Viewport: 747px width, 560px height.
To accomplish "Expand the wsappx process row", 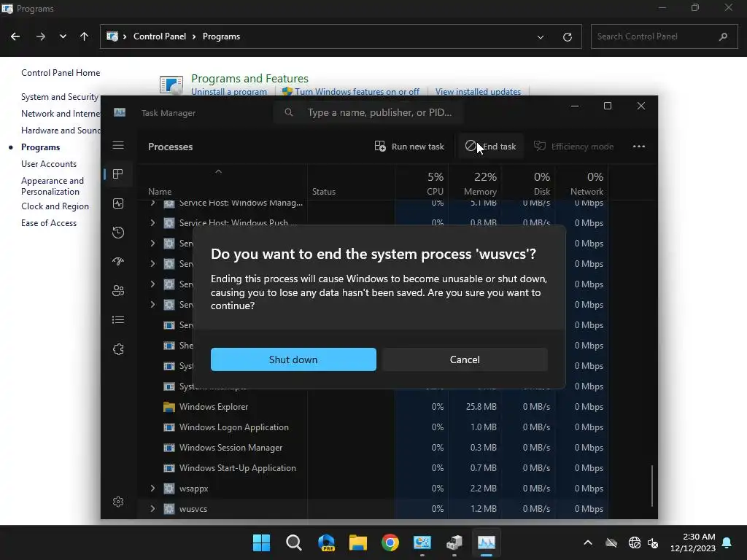I will (152, 488).
